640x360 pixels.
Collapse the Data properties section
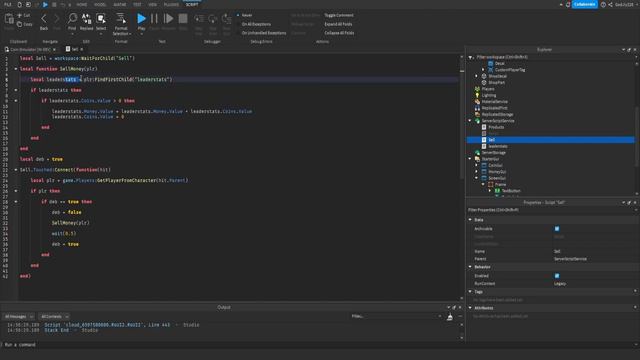point(470,220)
